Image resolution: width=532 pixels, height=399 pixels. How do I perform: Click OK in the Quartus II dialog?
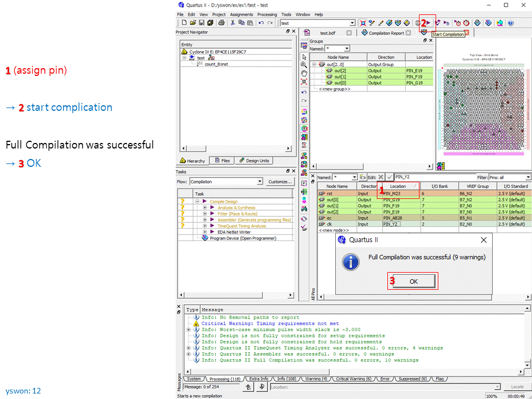pyautogui.click(x=413, y=282)
